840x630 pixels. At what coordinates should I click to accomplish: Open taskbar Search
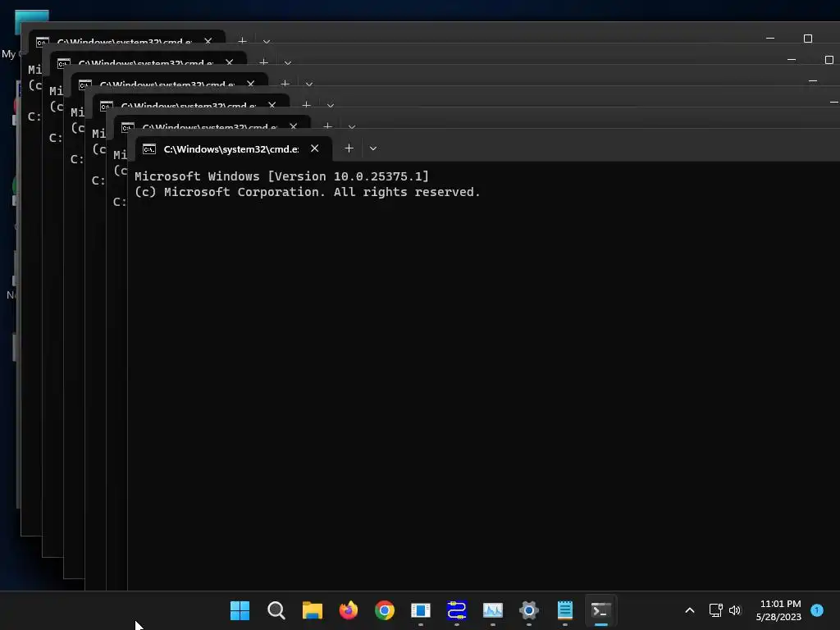tap(276, 610)
